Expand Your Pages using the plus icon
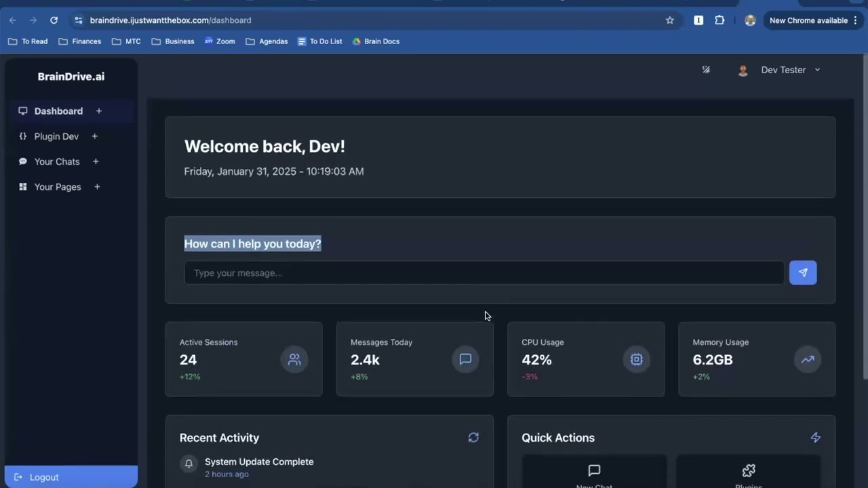This screenshot has height=488, width=868. click(97, 187)
